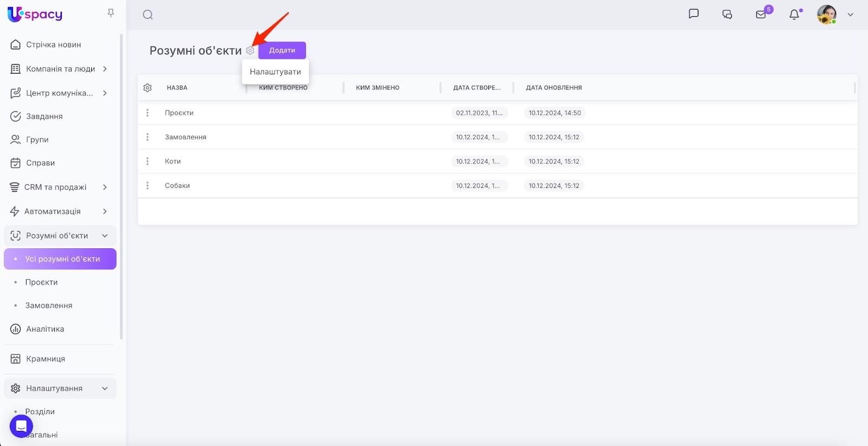Viewport: 868px width, 446px height.
Task: Click the pin sidebar icon
Action: [x=111, y=13]
